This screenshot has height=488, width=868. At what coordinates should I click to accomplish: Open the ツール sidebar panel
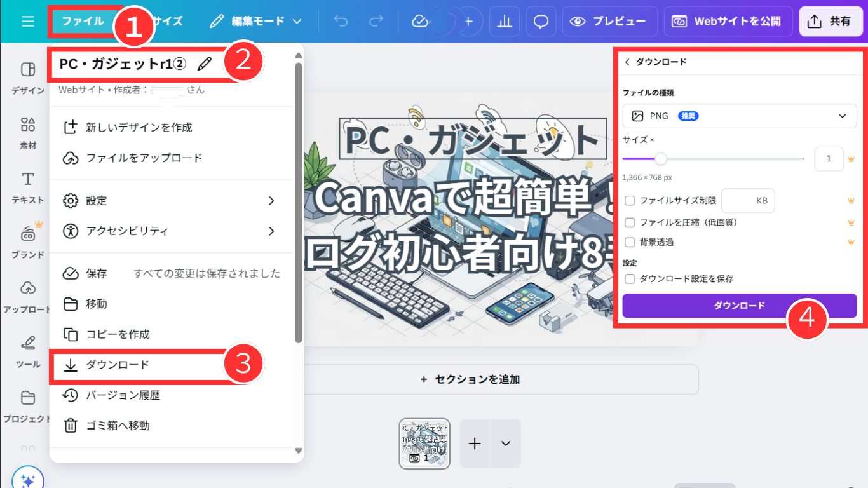pyautogui.click(x=27, y=351)
